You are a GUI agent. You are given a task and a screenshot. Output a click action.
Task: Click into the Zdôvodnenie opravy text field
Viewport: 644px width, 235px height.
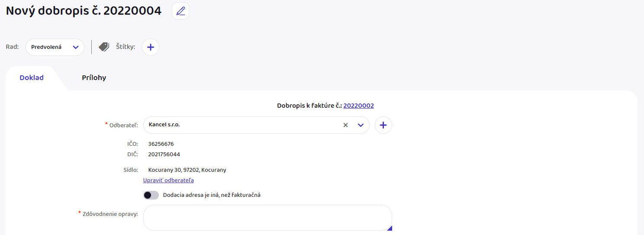pos(267,218)
